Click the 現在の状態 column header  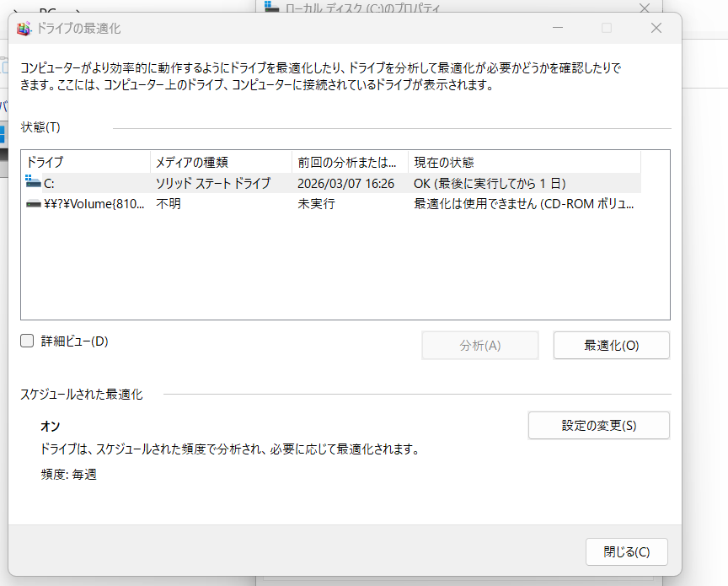point(522,162)
